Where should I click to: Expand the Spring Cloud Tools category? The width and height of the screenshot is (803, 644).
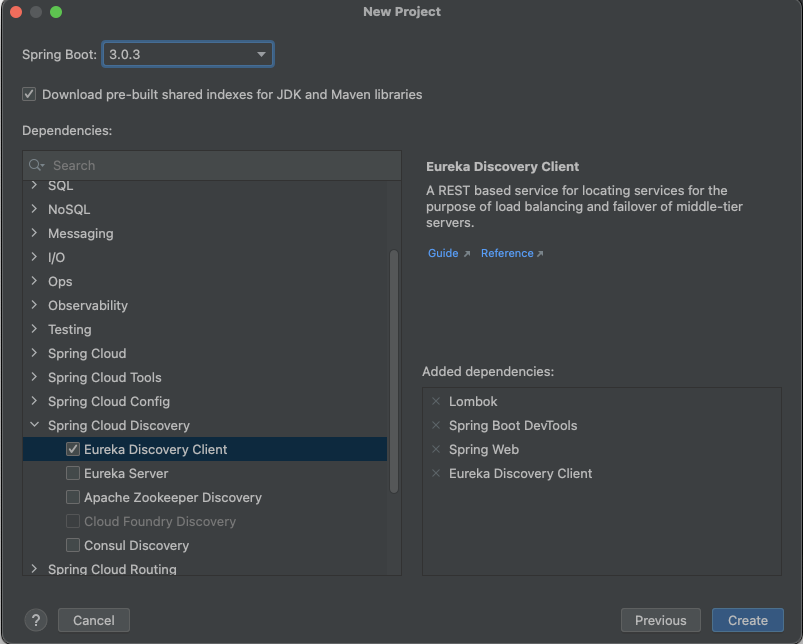coord(34,377)
